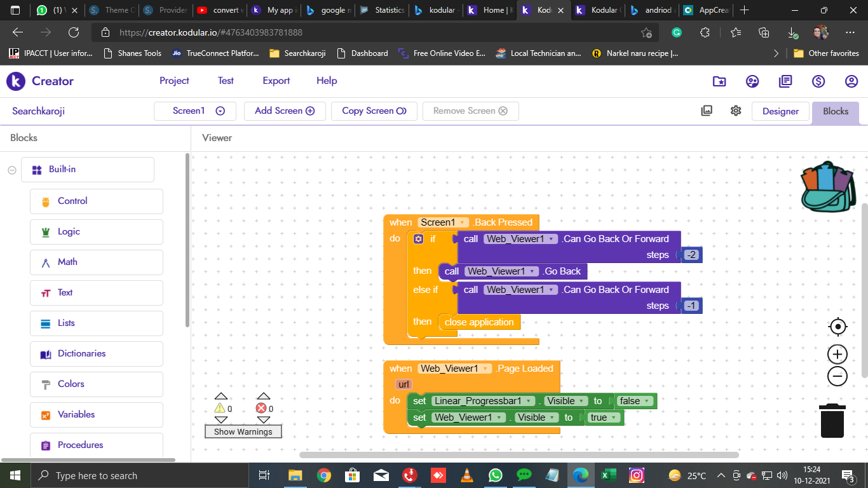Viewport: 868px width, 488px height.
Task: Select the Colors block category
Action: (x=71, y=384)
